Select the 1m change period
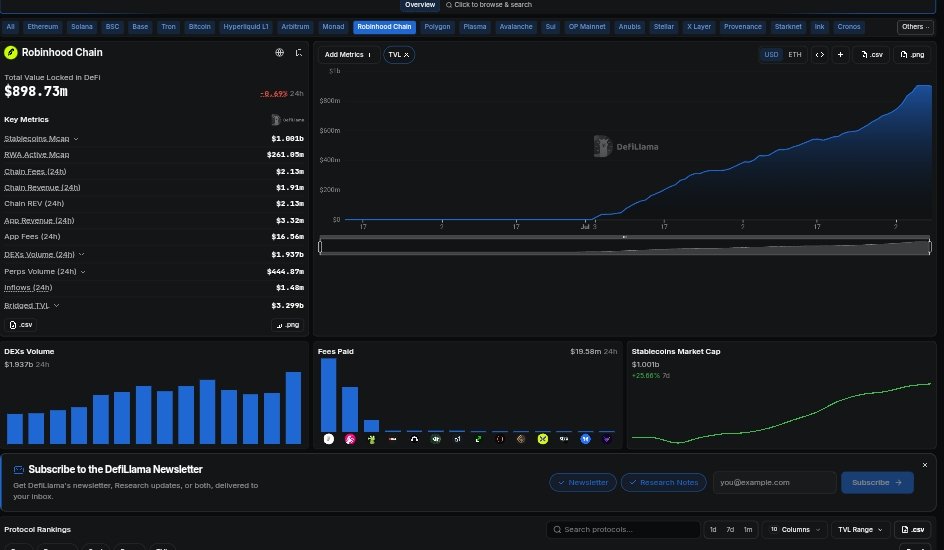This screenshot has height=550, width=944. (748, 530)
